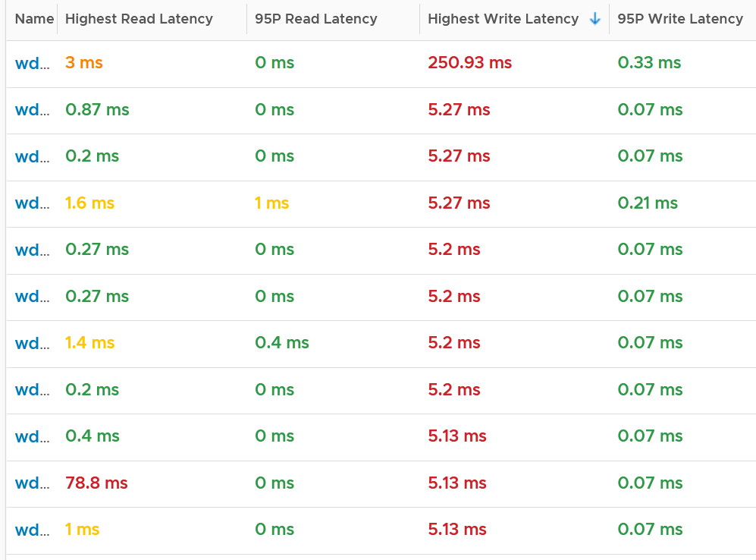
Task: Open the wd... link with 0.4 ms highest read latency
Action: (x=33, y=436)
